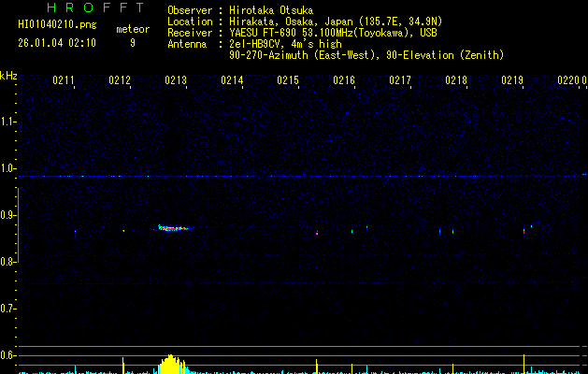This screenshot has width=588, height=374.
Task: Click the 0219 time marker
Action: pos(512,81)
